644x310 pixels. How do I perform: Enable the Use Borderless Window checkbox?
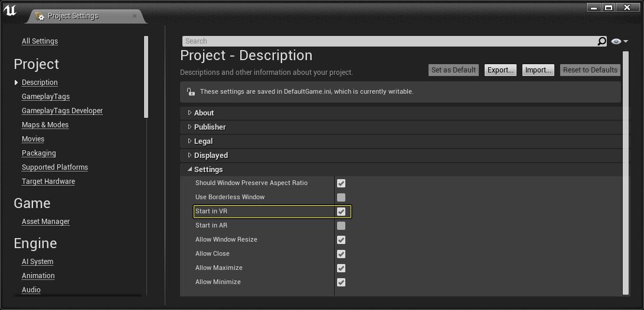pos(341,197)
